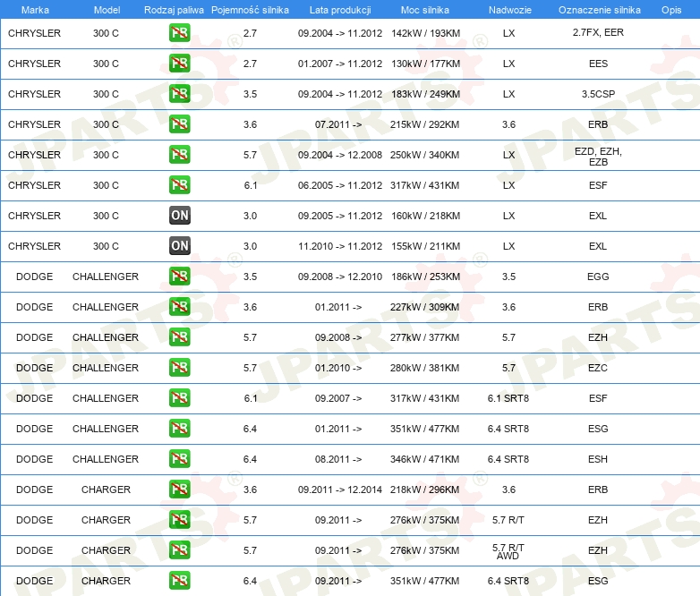Click the 346kW / 471KM power cell
This screenshot has height=596, width=700.
coord(425,459)
